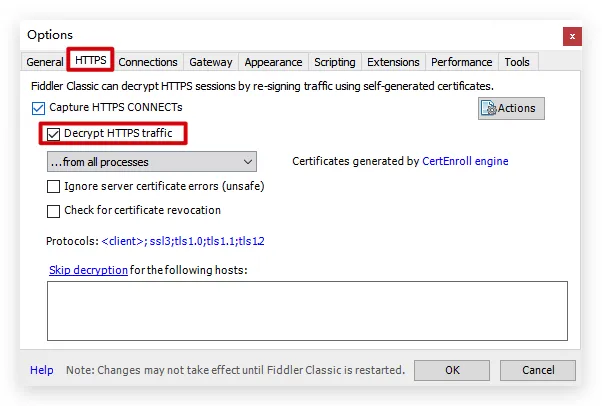Enable Check for certificate revocation

point(53,211)
